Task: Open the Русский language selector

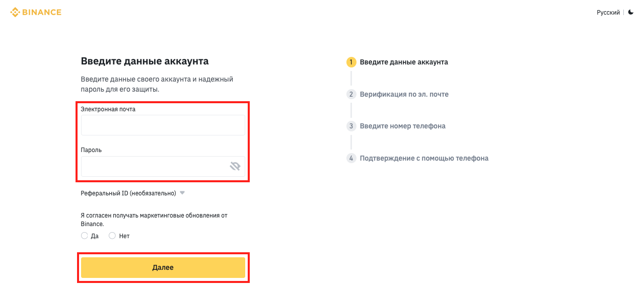Action: 608,12
